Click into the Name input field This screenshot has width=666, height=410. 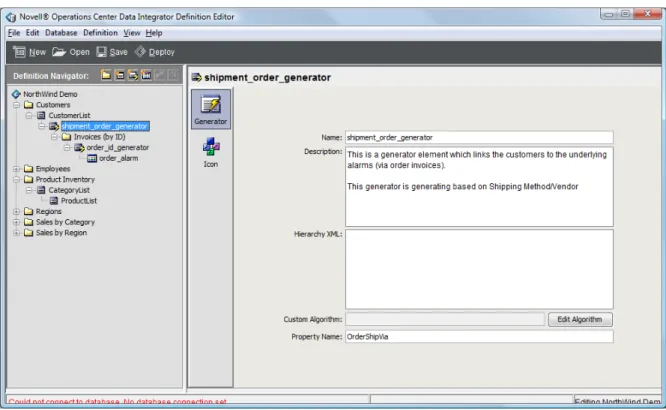(479, 138)
